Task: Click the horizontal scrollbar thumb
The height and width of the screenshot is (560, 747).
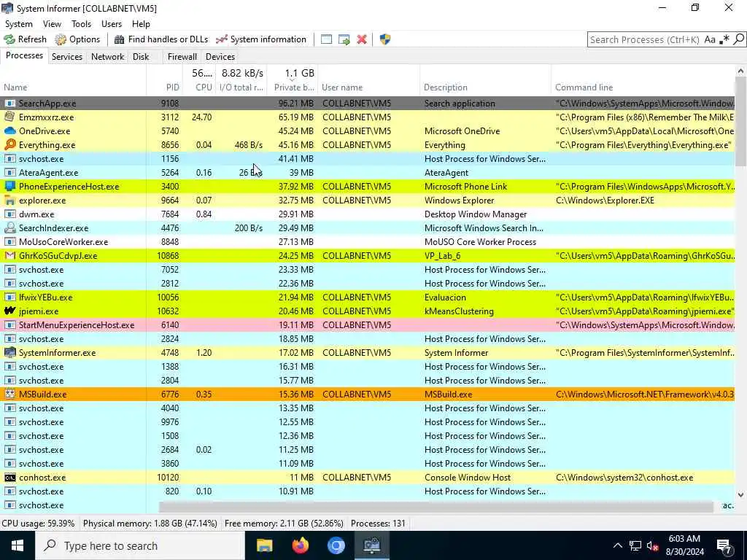Action: [x=436, y=506]
